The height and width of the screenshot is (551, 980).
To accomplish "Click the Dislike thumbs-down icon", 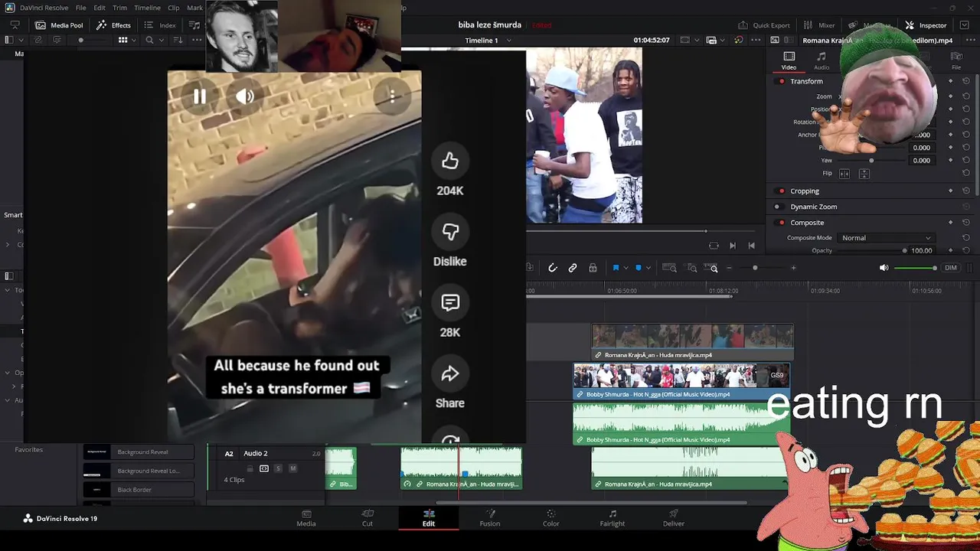I will click(x=450, y=231).
